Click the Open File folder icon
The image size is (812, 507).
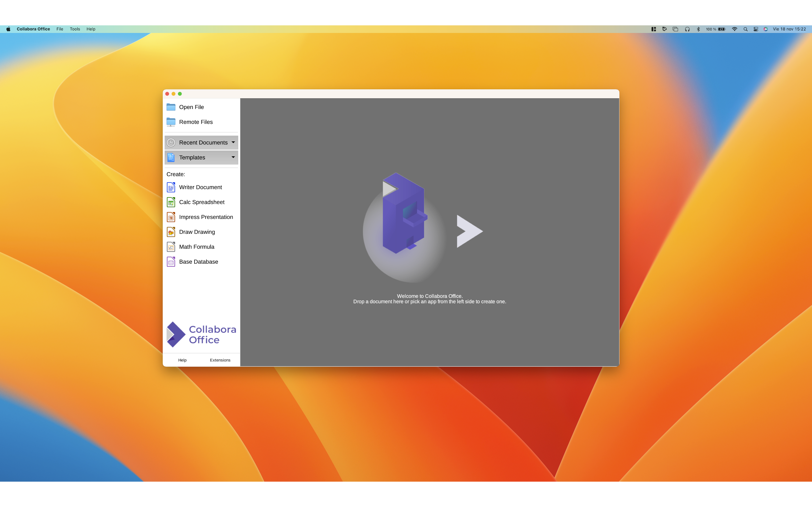(171, 107)
